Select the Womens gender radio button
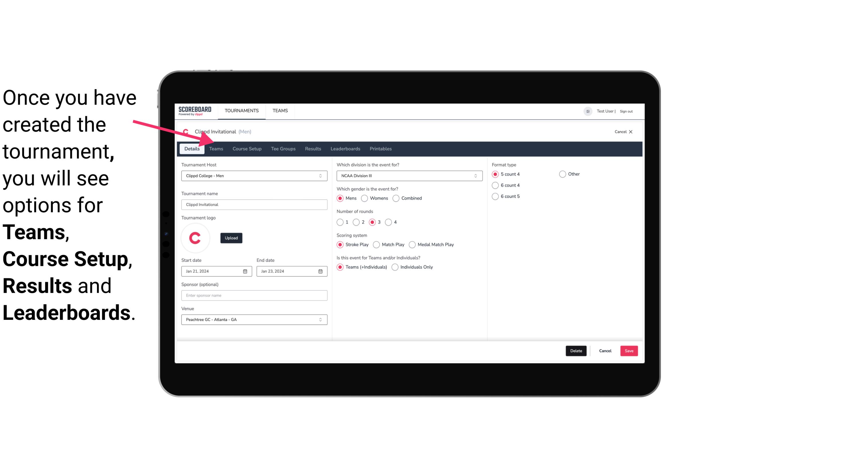Viewport: 868px width, 467px height. coord(365,198)
